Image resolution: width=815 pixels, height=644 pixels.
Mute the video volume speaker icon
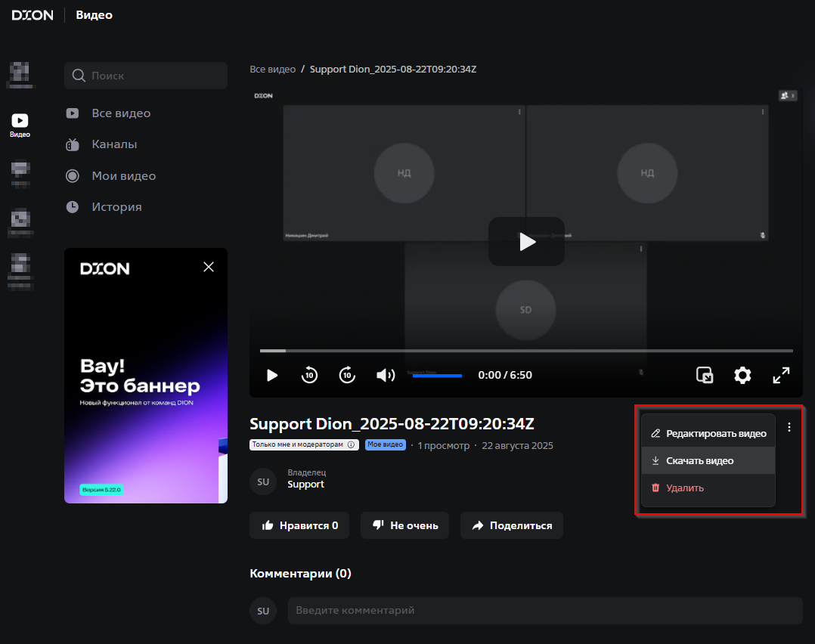(386, 375)
